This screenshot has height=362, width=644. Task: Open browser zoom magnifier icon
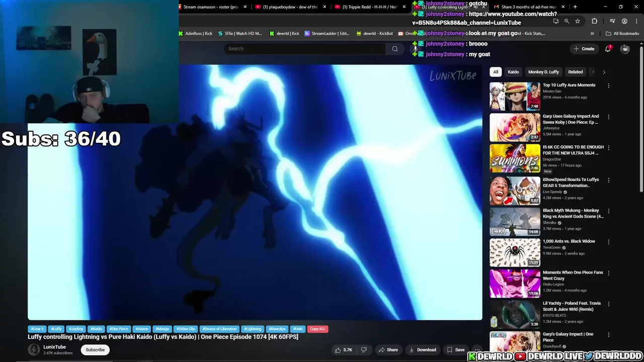coord(567,21)
